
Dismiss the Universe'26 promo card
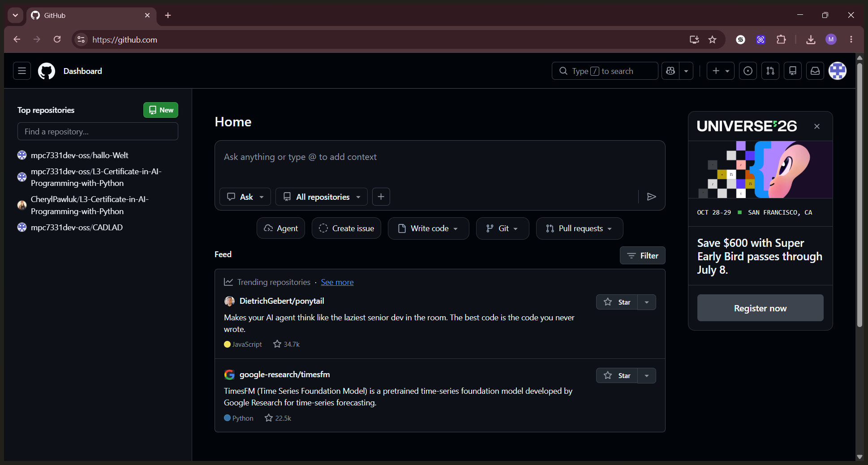[817, 126]
